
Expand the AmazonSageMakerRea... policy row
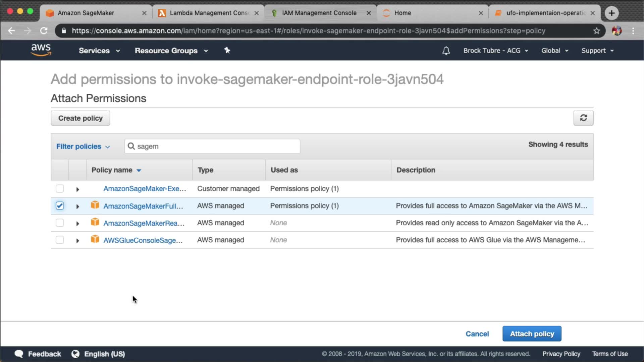click(77, 224)
